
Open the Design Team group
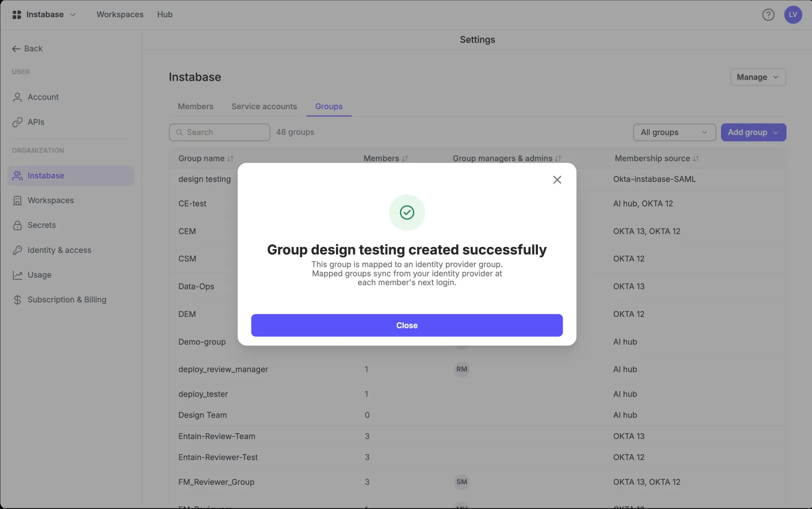tap(202, 415)
